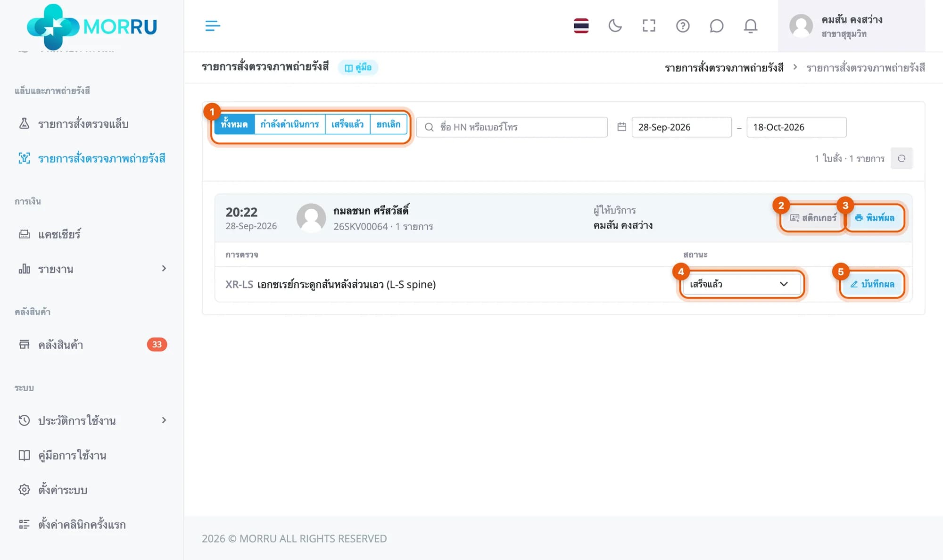Click the พิมพ์ผล print result button
Viewport: 943px width, 560px height.
(875, 218)
